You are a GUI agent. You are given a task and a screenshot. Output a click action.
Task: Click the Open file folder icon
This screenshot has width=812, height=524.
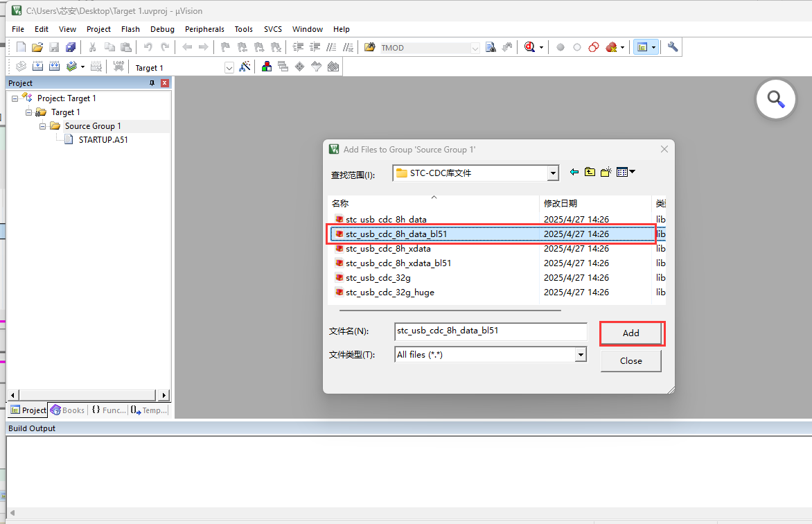(37, 47)
